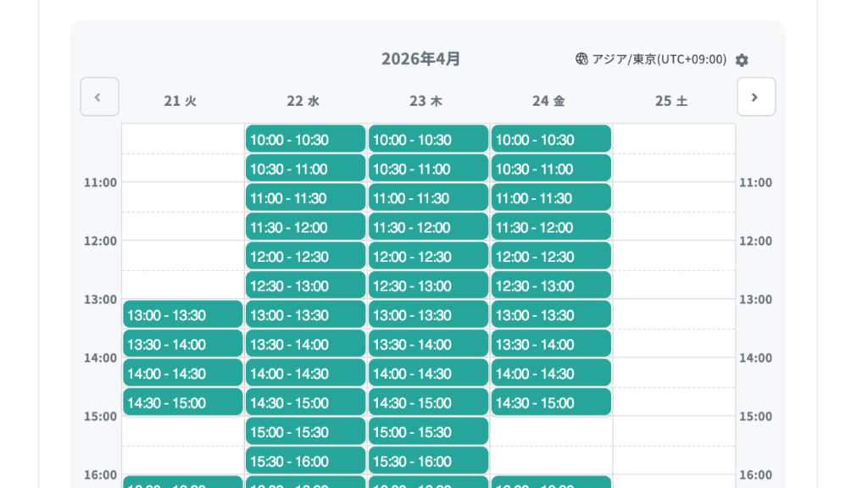Select the アジア/東京(UTC+09:00) timezone label
The width and height of the screenshot is (868, 488).
[x=659, y=59]
